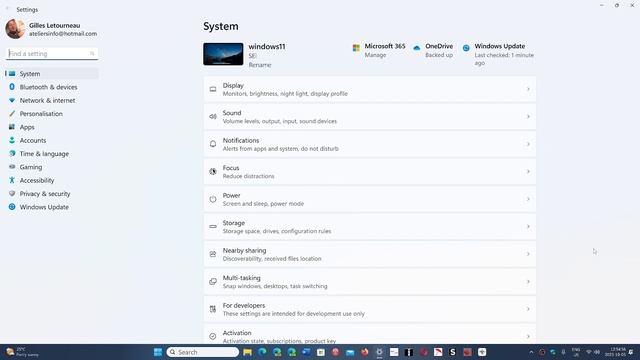The image size is (640, 360).
Task: Click the Activation checkmark icon
Action: click(x=213, y=336)
